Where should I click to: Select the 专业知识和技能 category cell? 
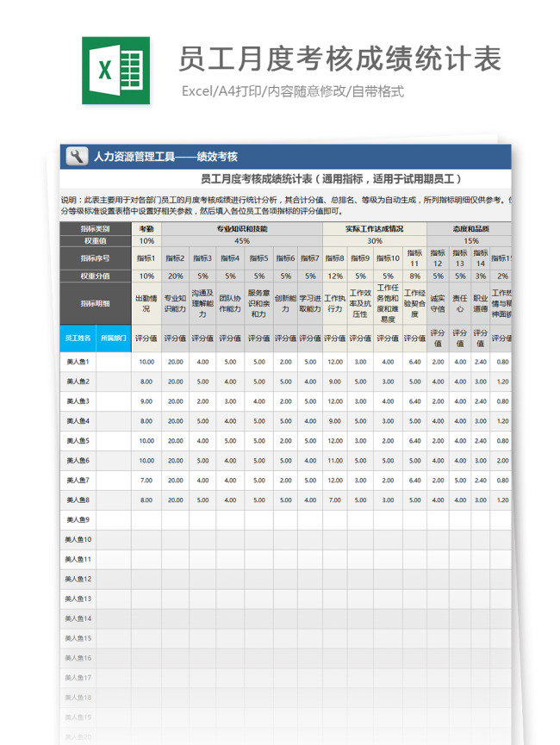tap(242, 228)
